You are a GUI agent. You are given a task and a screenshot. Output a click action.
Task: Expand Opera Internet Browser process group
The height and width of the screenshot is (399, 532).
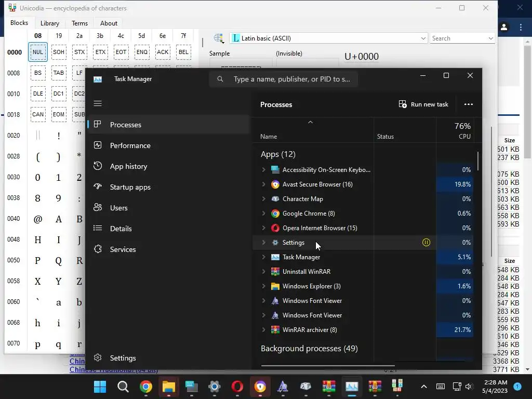(x=263, y=228)
